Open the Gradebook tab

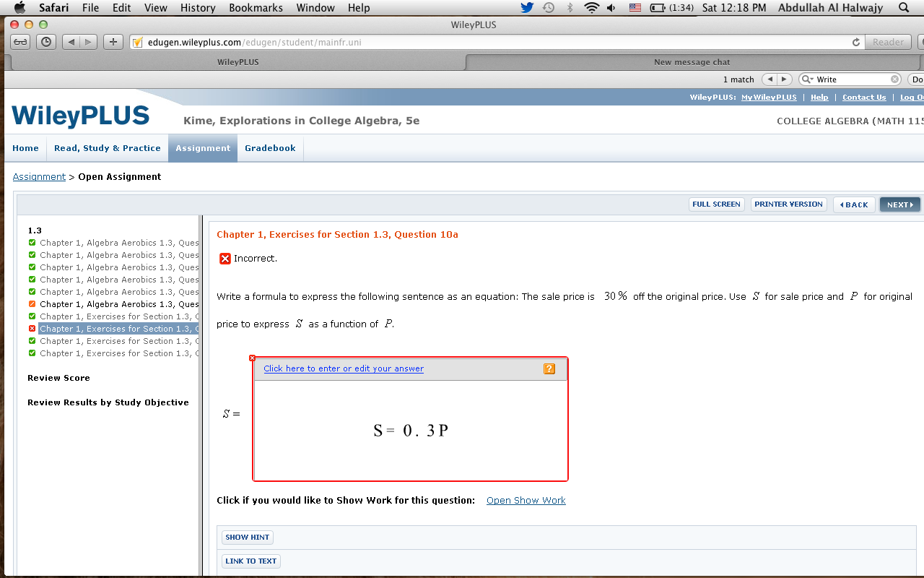(x=270, y=148)
